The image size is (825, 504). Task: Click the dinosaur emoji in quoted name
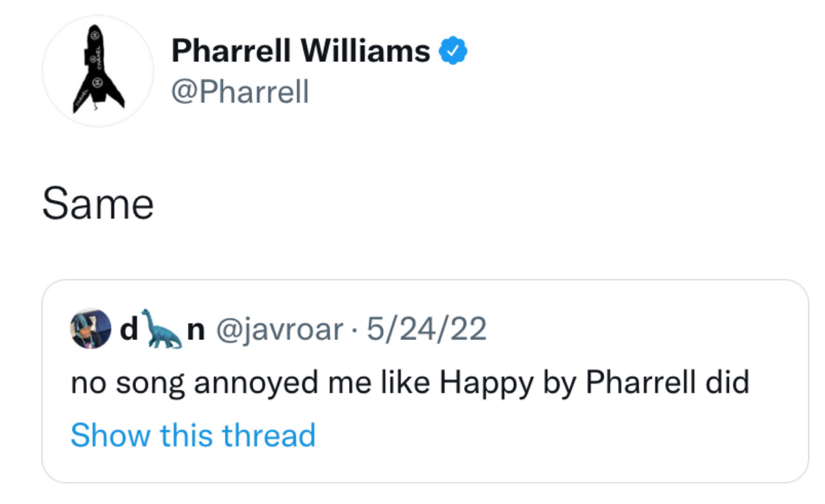point(162,328)
